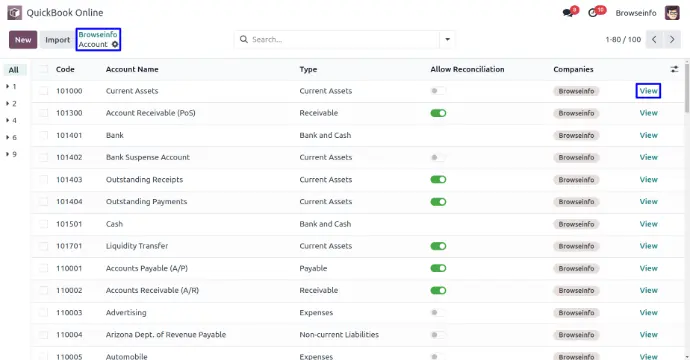Click the Non-current Liabilities type cell
This screenshot has width=690, height=360.
(x=339, y=334)
